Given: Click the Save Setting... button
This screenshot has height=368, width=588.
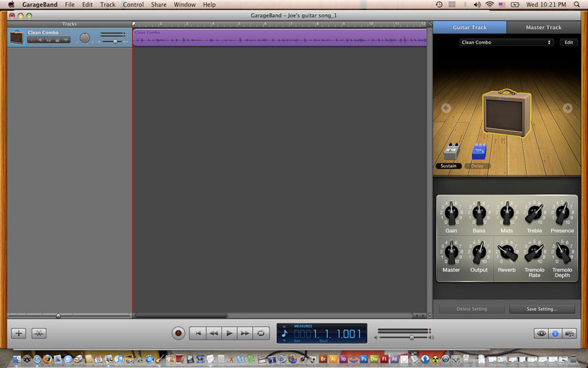Looking at the screenshot, I should (x=542, y=309).
